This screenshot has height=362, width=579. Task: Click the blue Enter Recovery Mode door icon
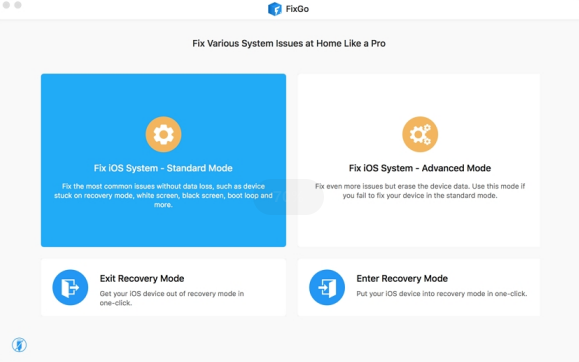pos(327,287)
